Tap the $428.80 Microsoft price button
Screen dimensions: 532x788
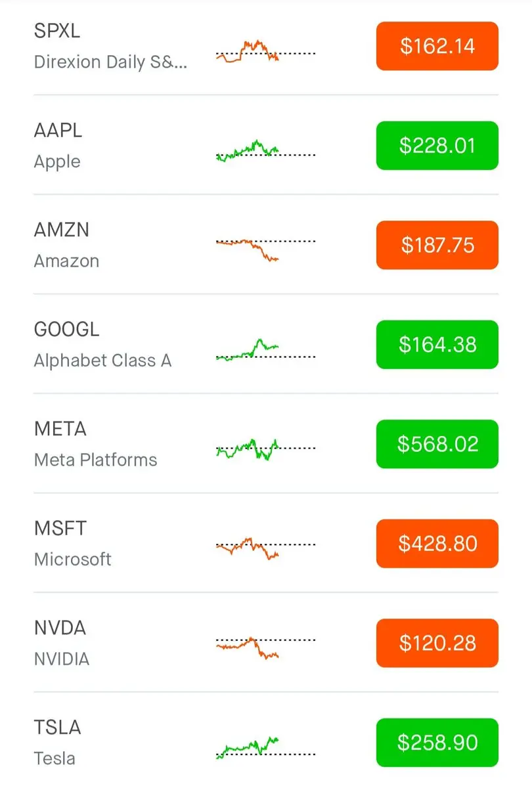[437, 544]
